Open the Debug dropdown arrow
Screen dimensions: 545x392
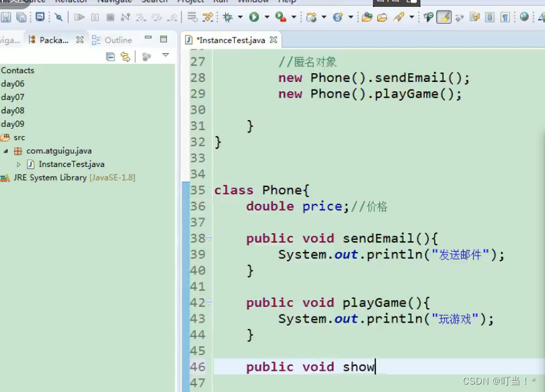(240, 17)
